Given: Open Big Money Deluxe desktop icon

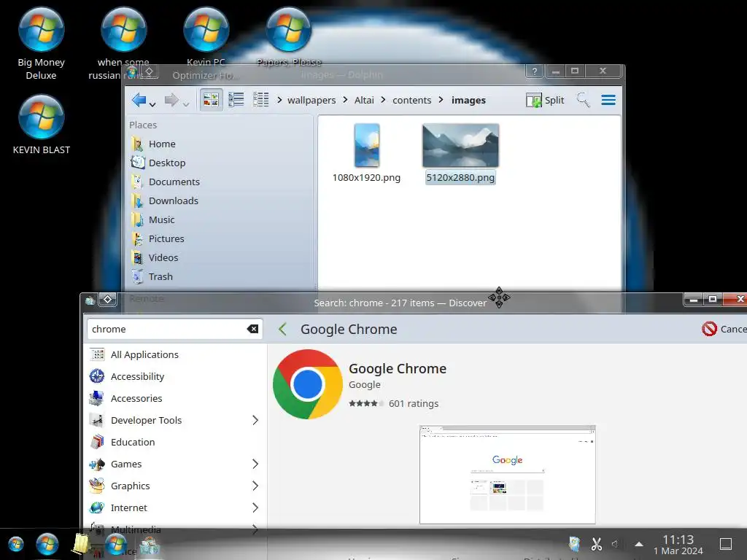Looking at the screenshot, I should pyautogui.click(x=42, y=43).
